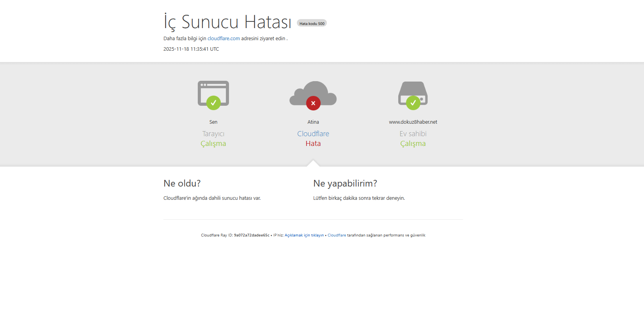Click the red Hata status text
644x327 pixels.
pyautogui.click(x=313, y=144)
